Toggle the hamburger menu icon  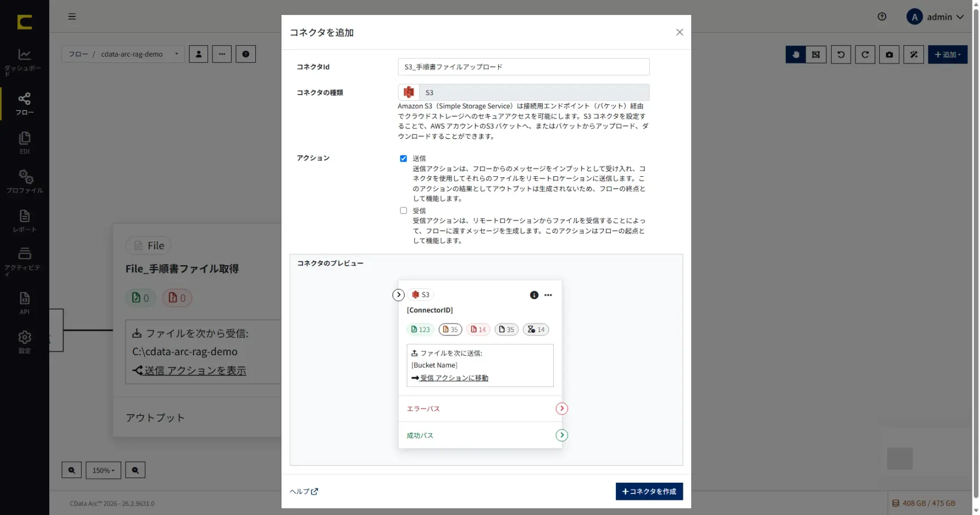coord(72,16)
